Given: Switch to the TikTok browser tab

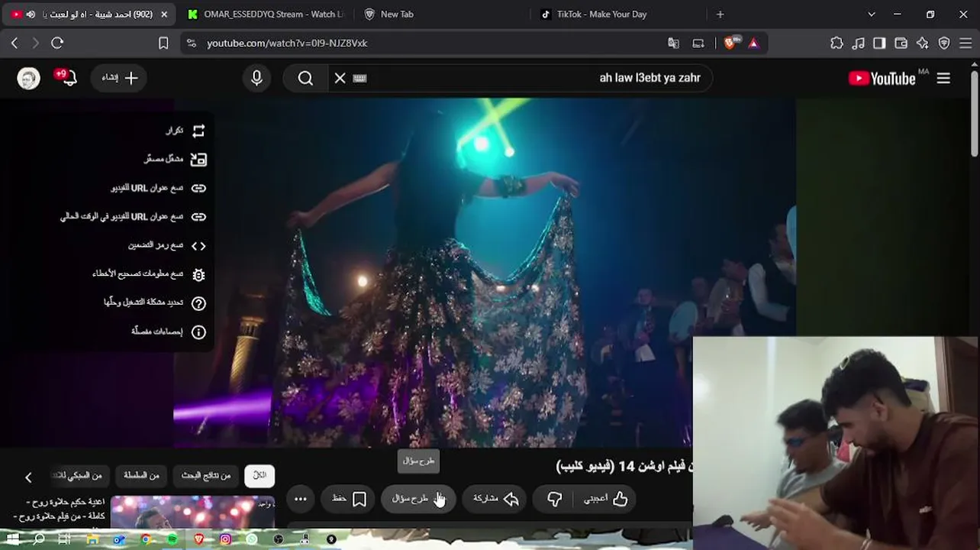Looking at the screenshot, I should (601, 14).
